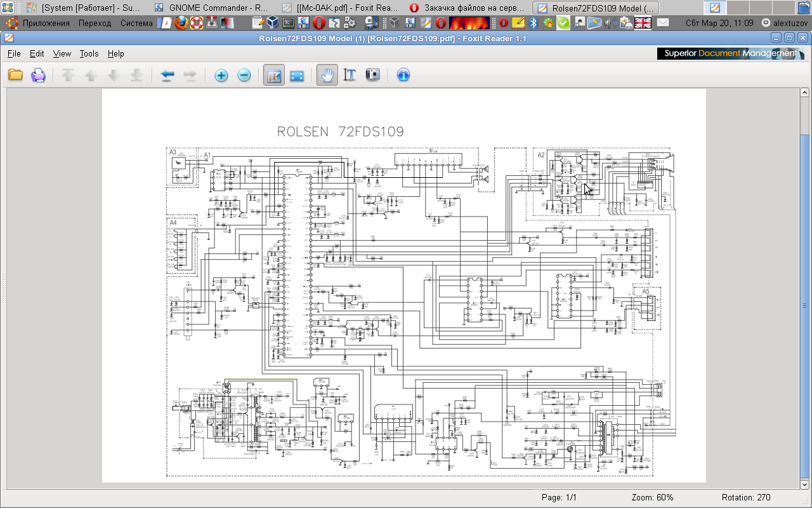Click the yellow sticky notes tray icon
The height and width of the screenshot is (508, 812).
(518, 23)
